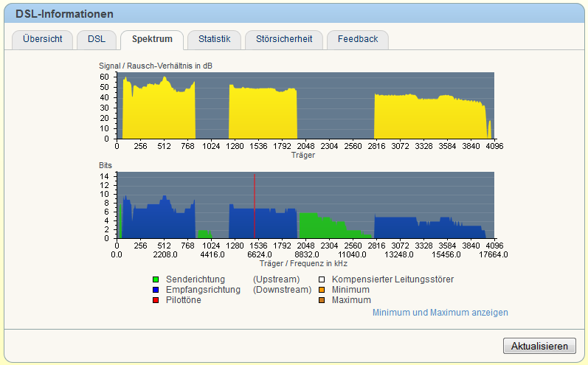Switch to the DSL tab
Screen dimensions: 588x365
[97, 39]
